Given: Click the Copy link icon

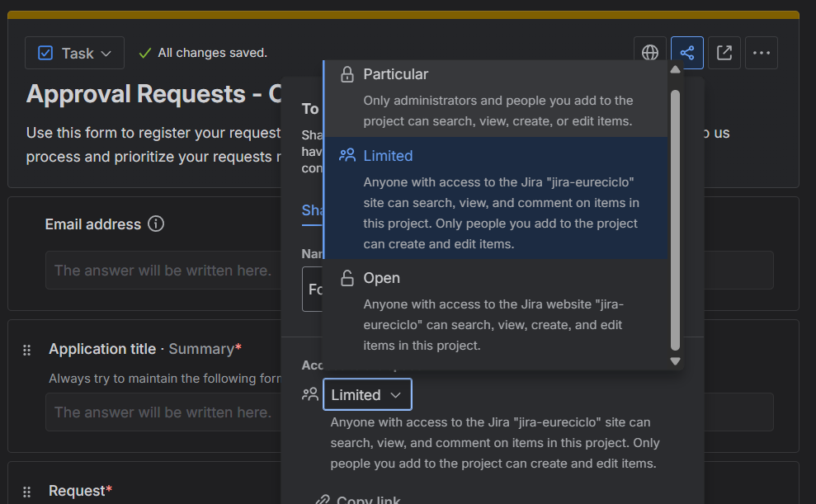Looking at the screenshot, I should (322, 500).
